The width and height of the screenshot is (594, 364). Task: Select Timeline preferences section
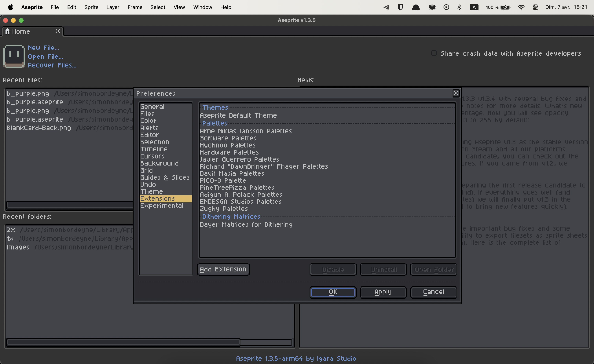pos(154,149)
